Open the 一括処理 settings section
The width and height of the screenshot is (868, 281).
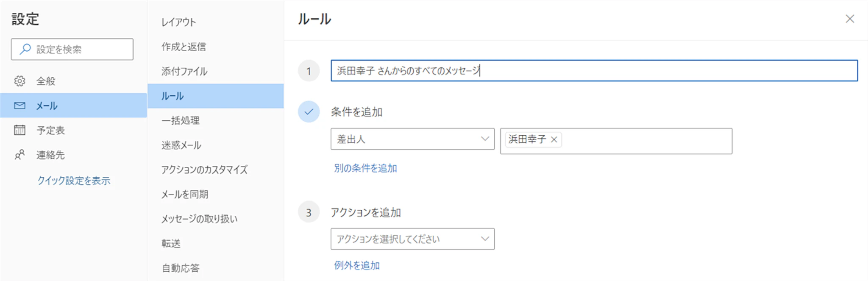click(x=181, y=120)
